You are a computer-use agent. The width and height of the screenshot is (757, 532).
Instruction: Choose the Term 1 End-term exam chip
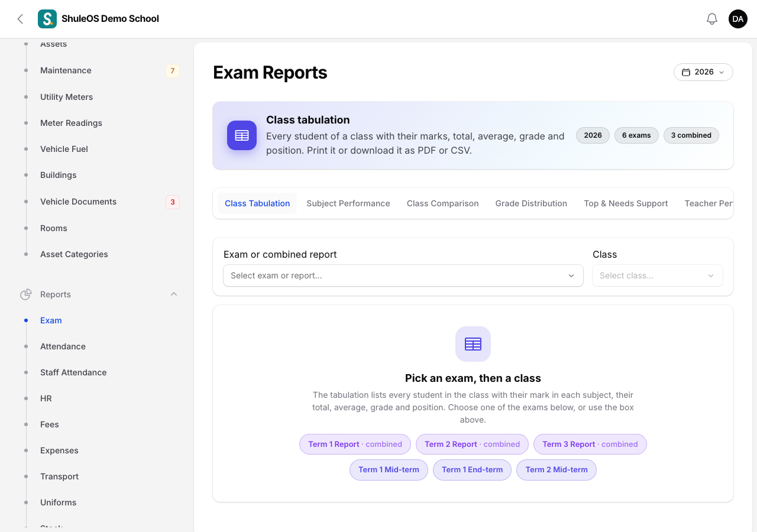coord(472,470)
